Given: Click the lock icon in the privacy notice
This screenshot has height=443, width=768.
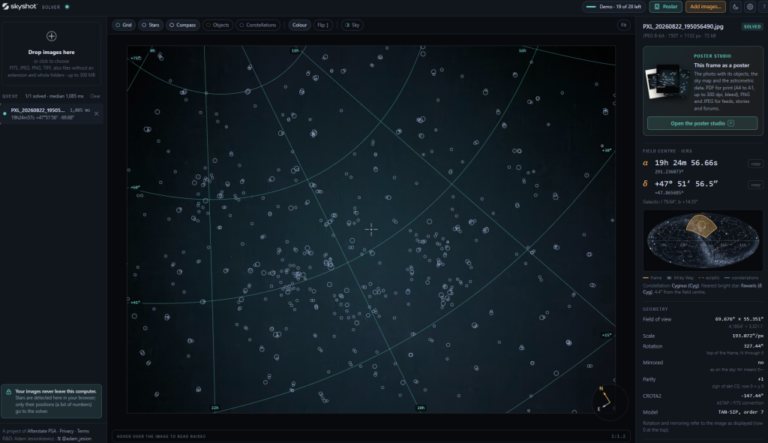Looking at the screenshot, I should tap(8, 392).
